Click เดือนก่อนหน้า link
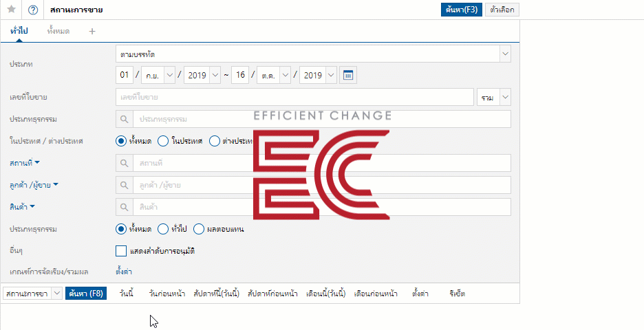 point(376,294)
